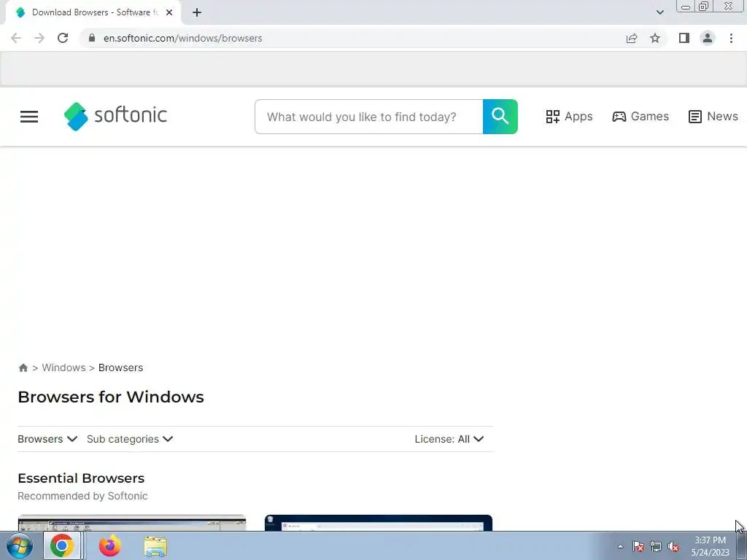Open the hamburger menu on Softonic
Screen dimensions: 747x560
click(x=29, y=117)
